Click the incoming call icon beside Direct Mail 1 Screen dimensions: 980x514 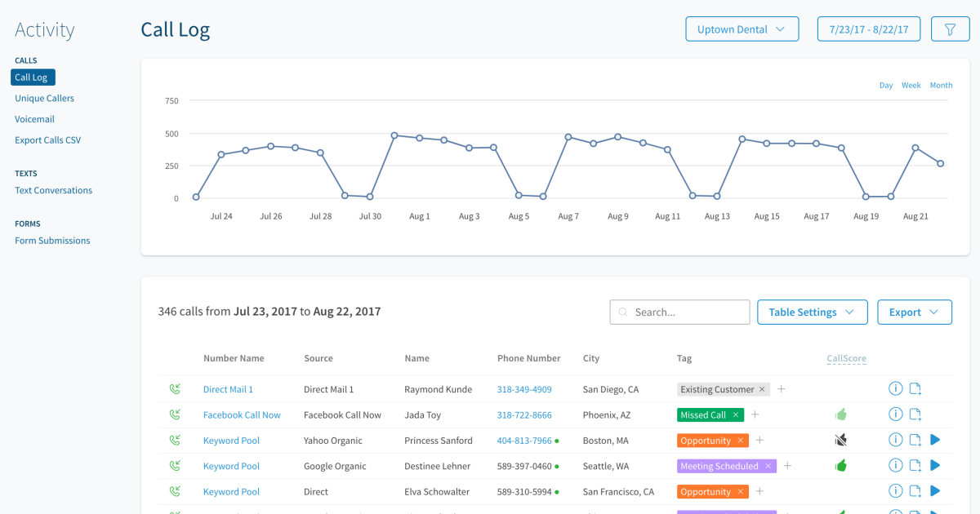click(175, 389)
